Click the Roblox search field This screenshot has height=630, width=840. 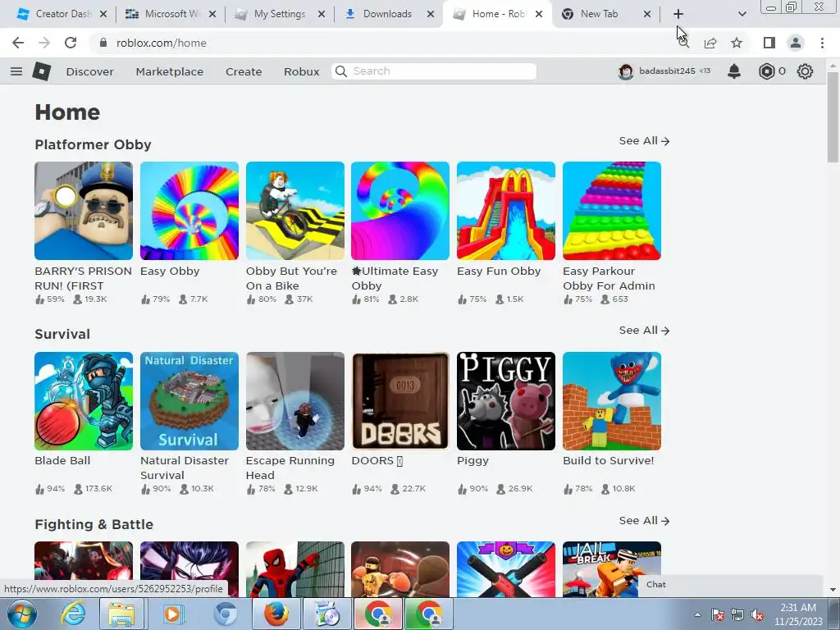pyautogui.click(x=434, y=71)
